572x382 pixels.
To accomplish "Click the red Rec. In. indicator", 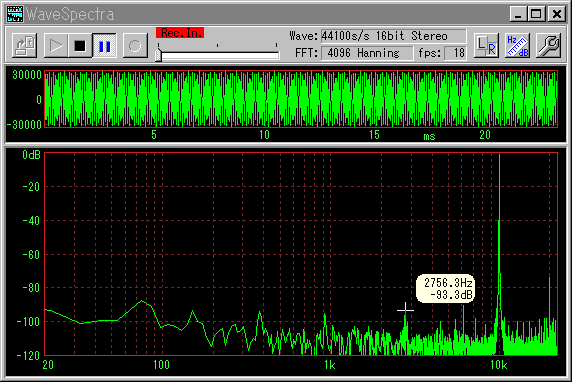I will tap(180, 33).
